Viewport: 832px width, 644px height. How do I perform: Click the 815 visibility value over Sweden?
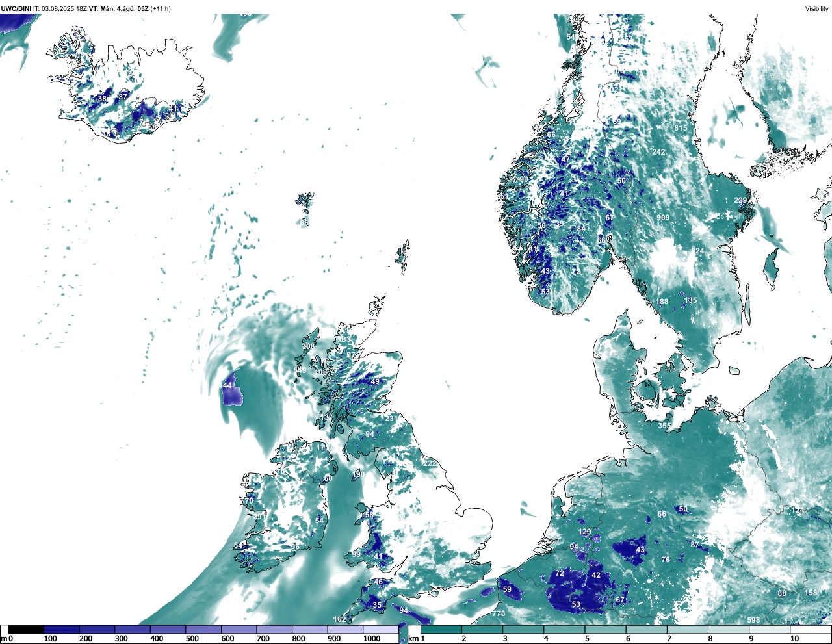pyautogui.click(x=681, y=128)
